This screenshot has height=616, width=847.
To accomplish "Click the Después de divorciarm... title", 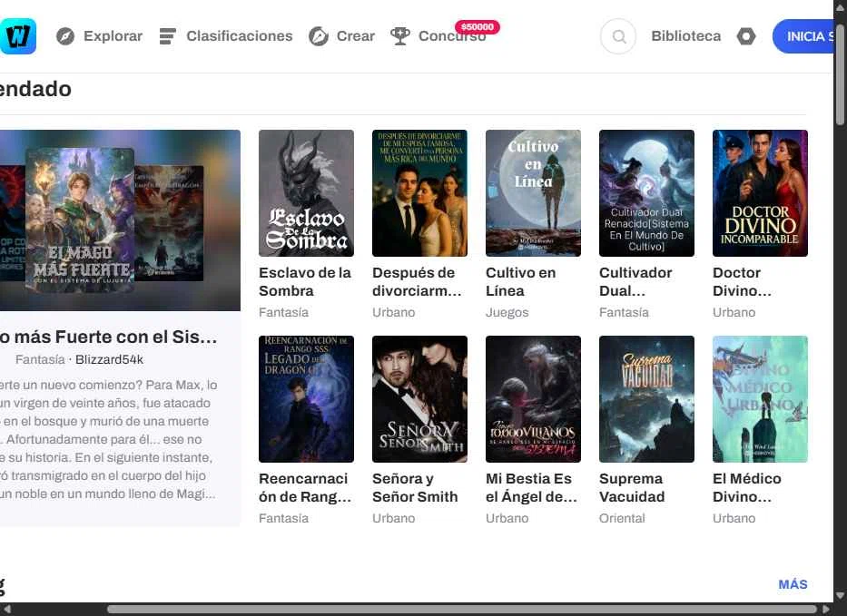I will 417,282.
